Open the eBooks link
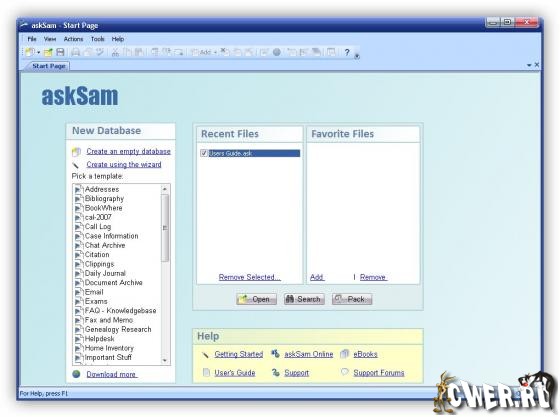560x417 pixels. click(365, 354)
